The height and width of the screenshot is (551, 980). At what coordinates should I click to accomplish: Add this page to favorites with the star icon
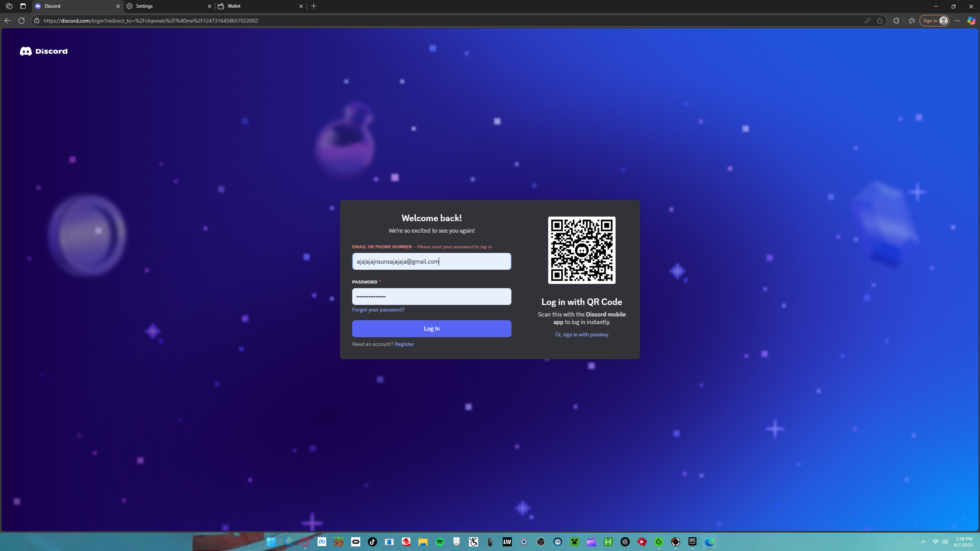click(x=880, y=21)
